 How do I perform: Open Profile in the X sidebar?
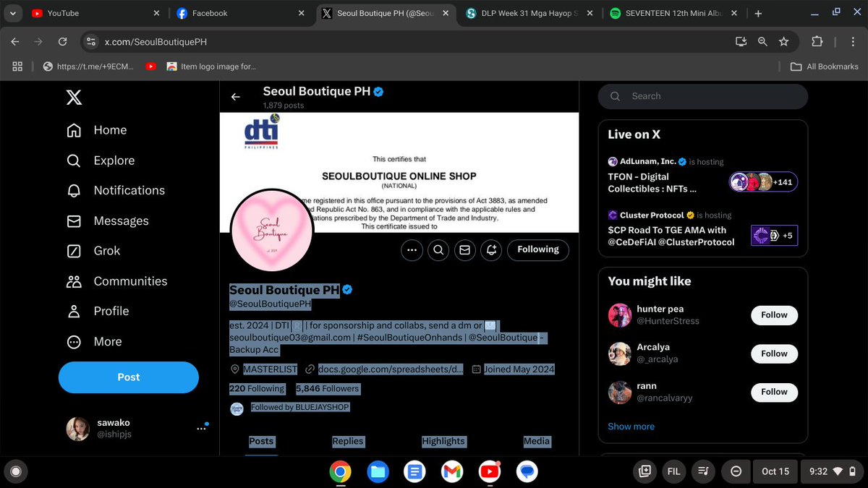[x=97, y=311]
